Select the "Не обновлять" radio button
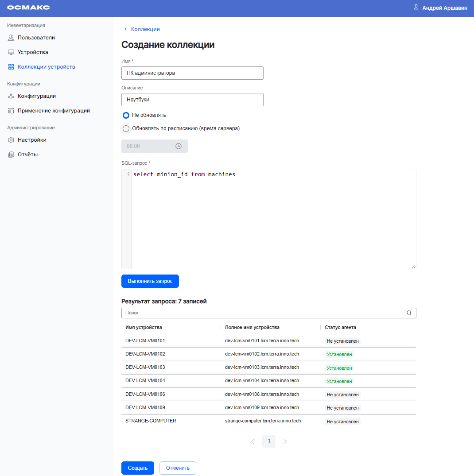 tap(126, 115)
